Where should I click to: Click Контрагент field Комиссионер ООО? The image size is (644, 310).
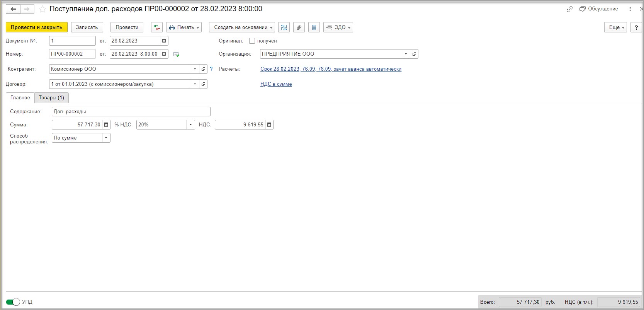(120, 69)
